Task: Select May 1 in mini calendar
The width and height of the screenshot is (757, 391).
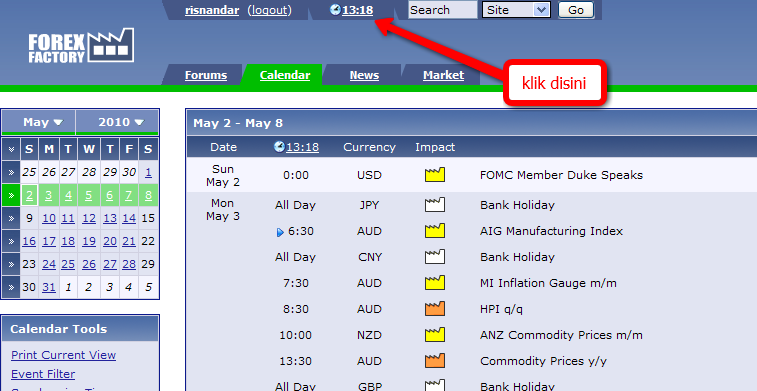Action: pyautogui.click(x=148, y=172)
